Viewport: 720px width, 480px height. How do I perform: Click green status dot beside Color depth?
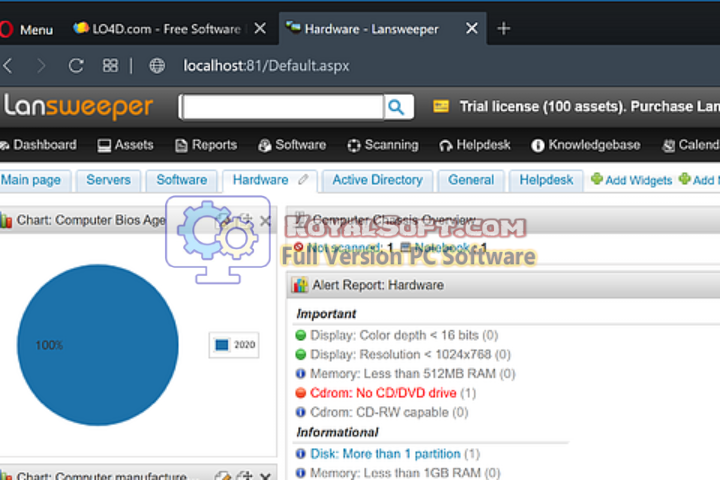(301, 335)
